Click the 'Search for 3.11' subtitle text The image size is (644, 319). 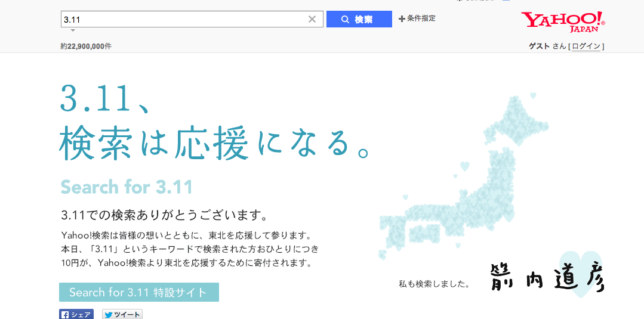tap(127, 187)
